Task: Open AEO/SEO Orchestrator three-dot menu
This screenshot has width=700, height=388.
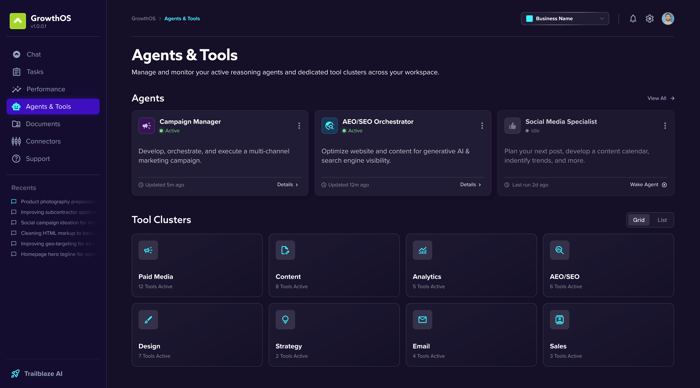Action: [482, 126]
